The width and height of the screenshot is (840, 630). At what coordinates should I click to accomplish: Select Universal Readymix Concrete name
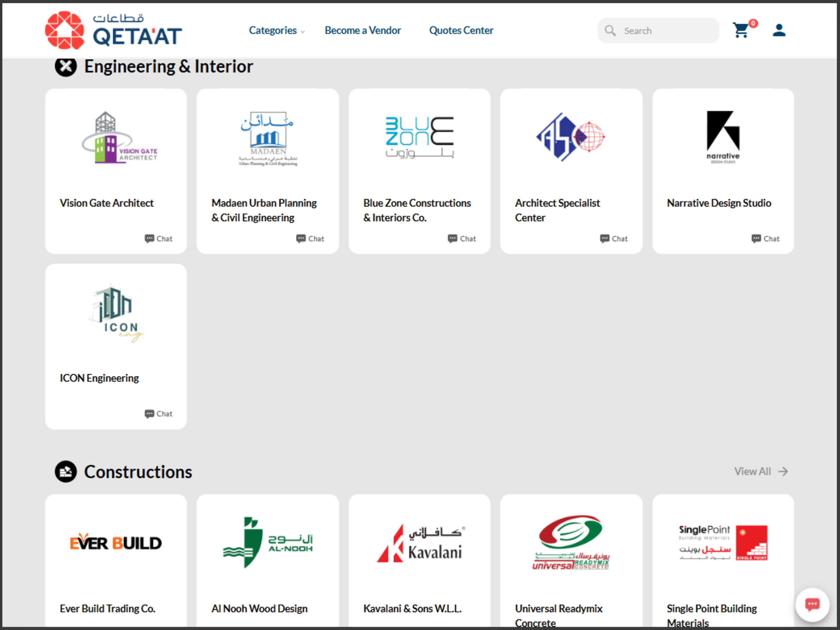(559, 615)
